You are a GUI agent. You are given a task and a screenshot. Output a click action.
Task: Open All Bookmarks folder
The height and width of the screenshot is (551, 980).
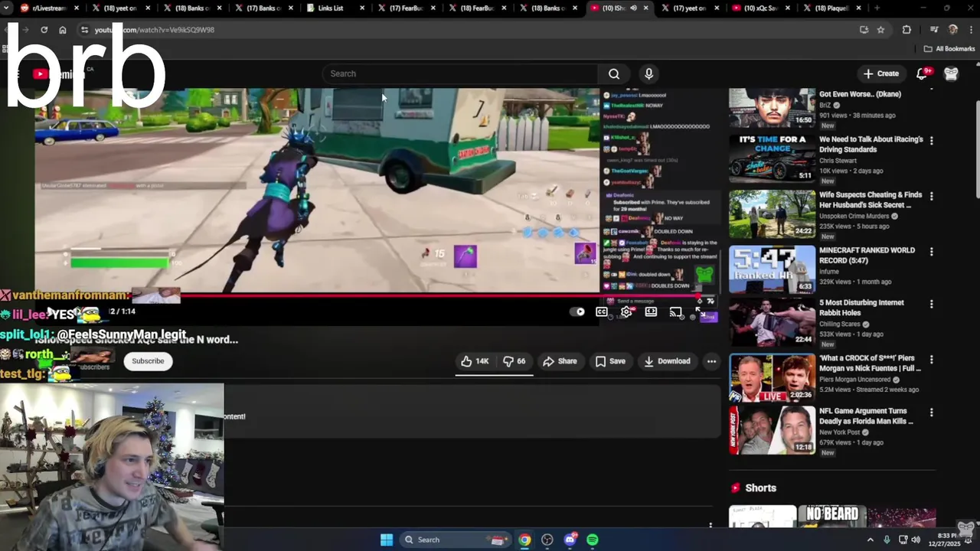tap(949, 48)
